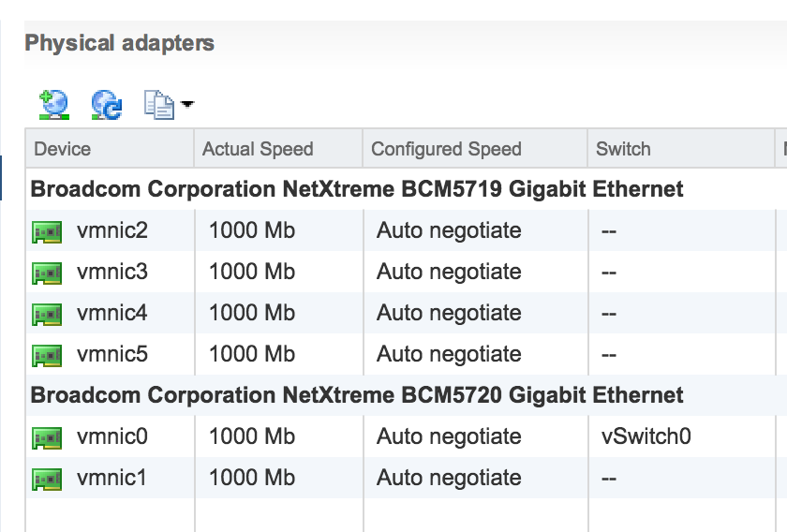Click the vmnic1 adapter icon
The image size is (787, 532).
click(47, 479)
